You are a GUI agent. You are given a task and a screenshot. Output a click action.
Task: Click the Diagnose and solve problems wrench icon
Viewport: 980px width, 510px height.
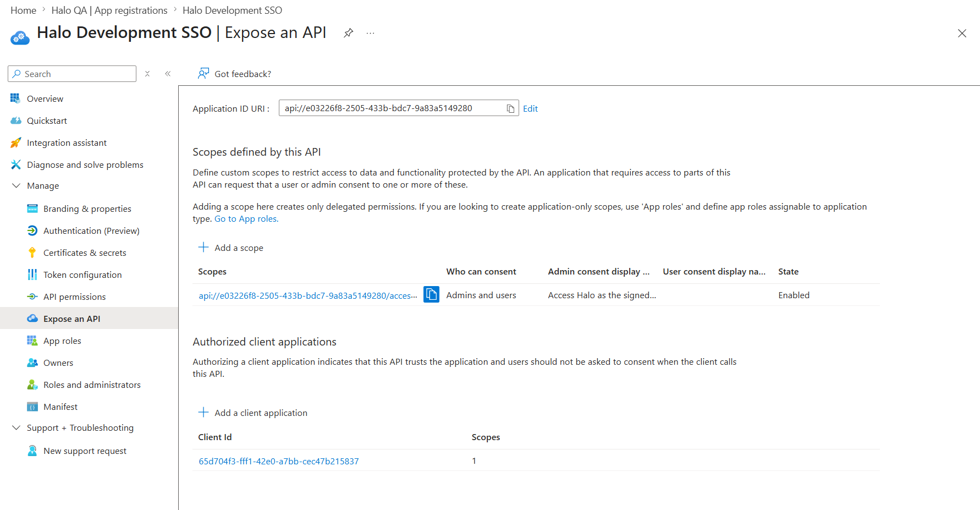pyautogui.click(x=16, y=164)
